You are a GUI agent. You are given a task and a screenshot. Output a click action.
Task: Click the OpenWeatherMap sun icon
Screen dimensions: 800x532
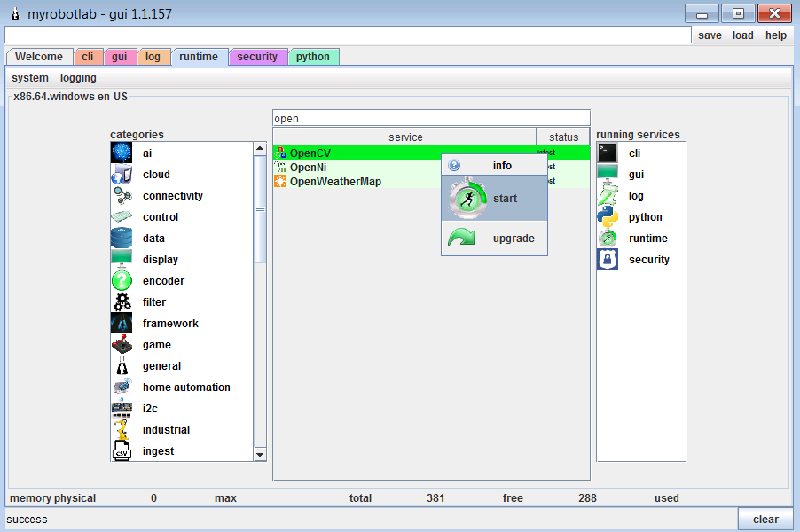280,181
